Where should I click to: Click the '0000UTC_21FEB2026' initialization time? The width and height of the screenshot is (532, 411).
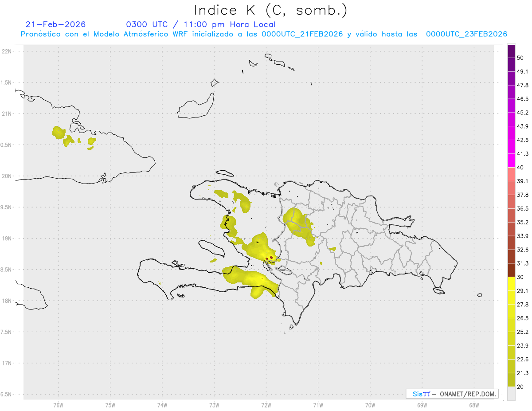[x=302, y=34]
